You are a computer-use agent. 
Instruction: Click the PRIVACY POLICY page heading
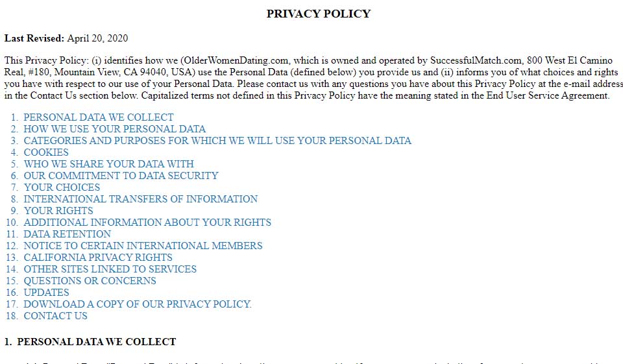(318, 14)
